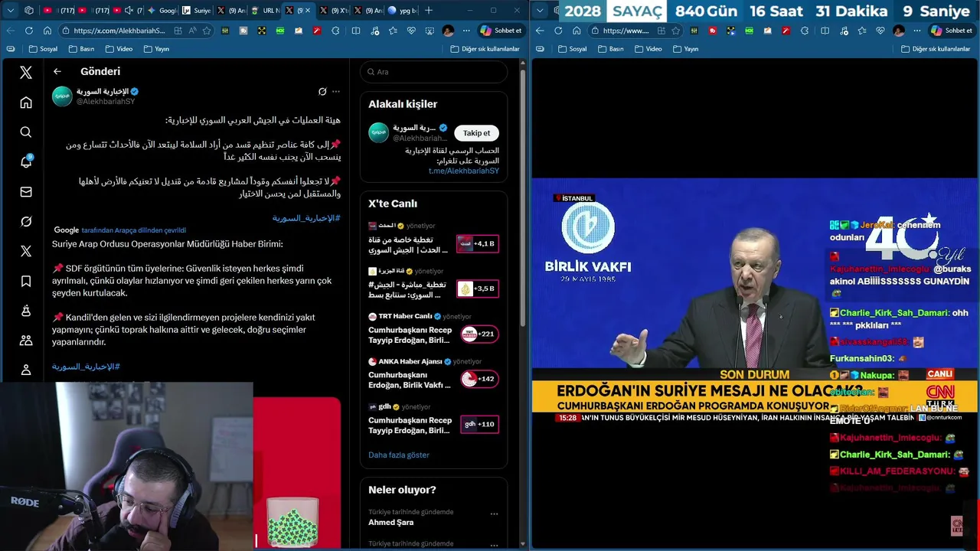Open a new tab in left browser
Viewport: 980px width, 551px height.
click(x=429, y=11)
